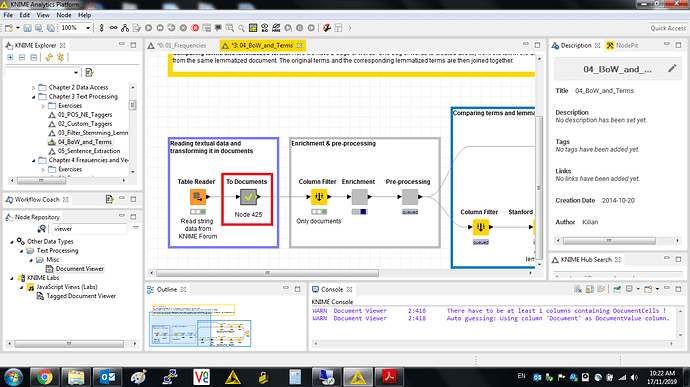Click the Table Reader node icon
The width and height of the screenshot is (690, 387).
click(x=198, y=197)
